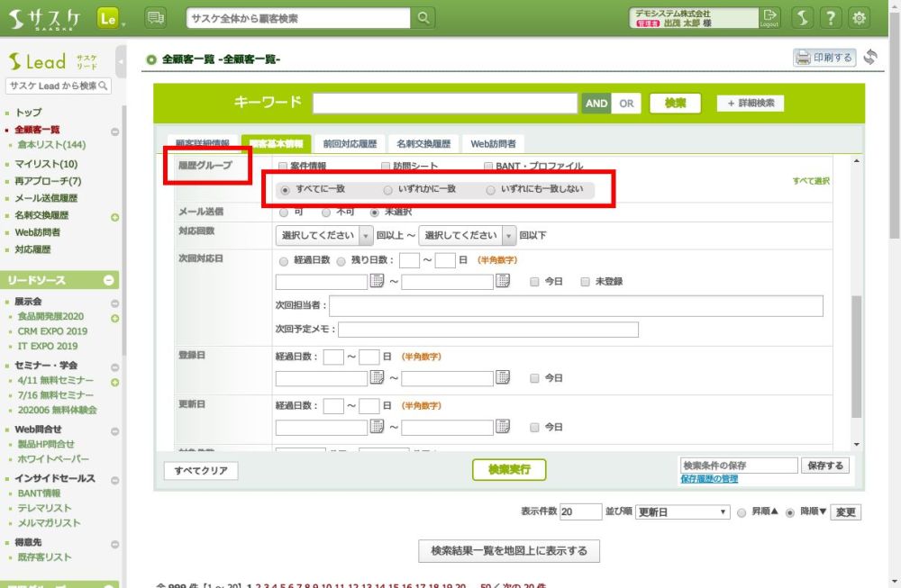This screenshot has height=588, width=901.
Task: Click the すべてクリア button
Action: [x=201, y=470]
